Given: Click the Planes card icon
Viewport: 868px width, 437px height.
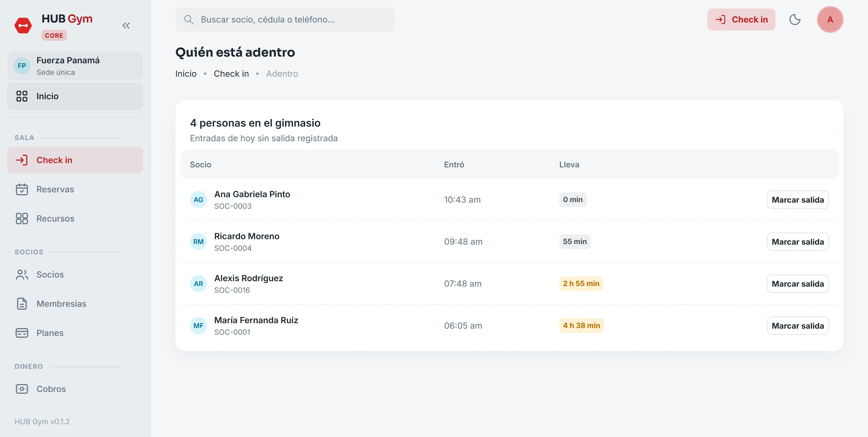Looking at the screenshot, I should pyautogui.click(x=22, y=333).
